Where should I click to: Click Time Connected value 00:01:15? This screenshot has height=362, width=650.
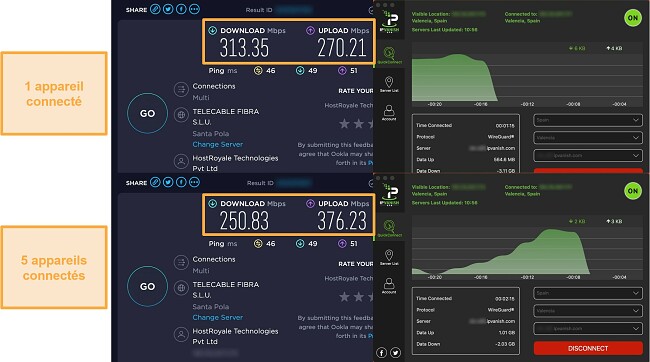[505, 126]
